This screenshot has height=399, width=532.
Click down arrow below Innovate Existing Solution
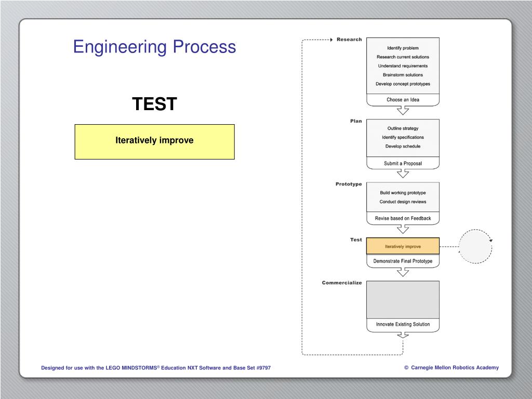coord(403,335)
